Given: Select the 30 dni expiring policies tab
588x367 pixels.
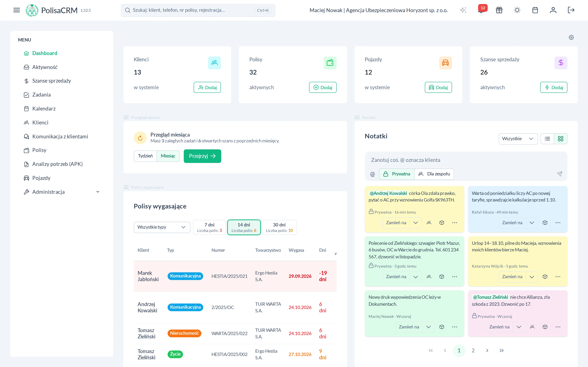Looking at the screenshot, I should point(279,227).
